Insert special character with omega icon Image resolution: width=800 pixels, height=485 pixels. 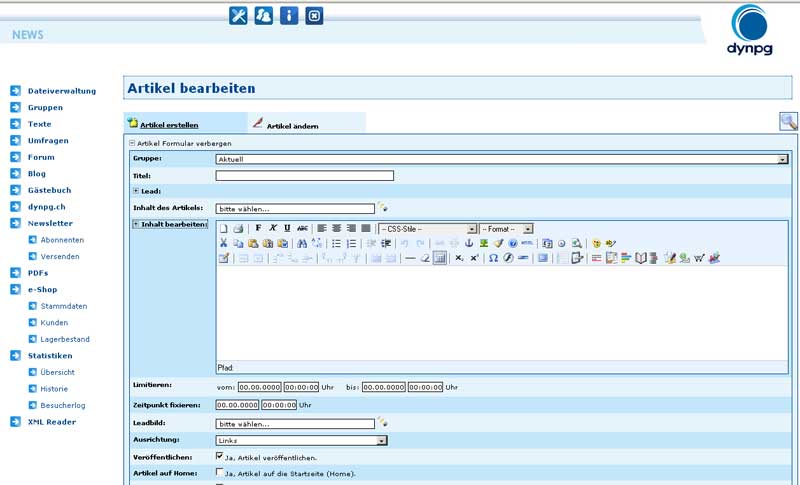pyautogui.click(x=493, y=258)
